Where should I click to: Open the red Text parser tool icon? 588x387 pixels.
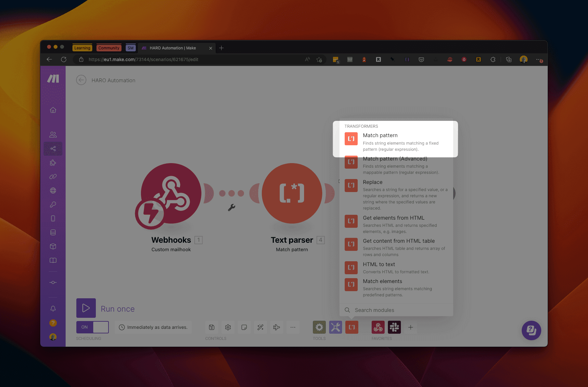(x=352, y=327)
